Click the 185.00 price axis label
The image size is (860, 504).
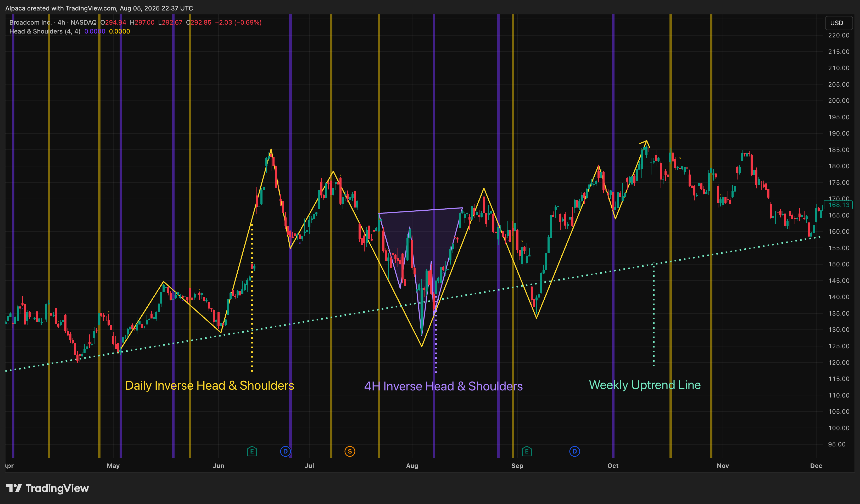pyautogui.click(x=839, y=150)
